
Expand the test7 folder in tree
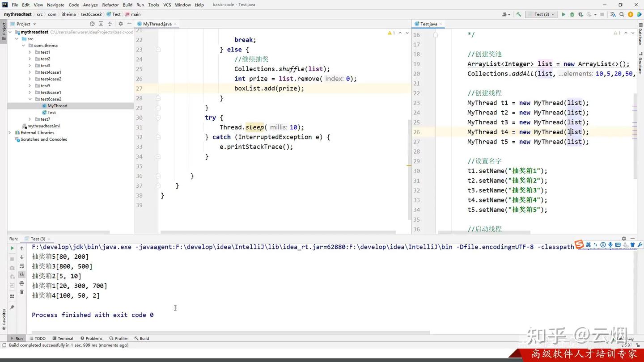click(x=30, y=119)
